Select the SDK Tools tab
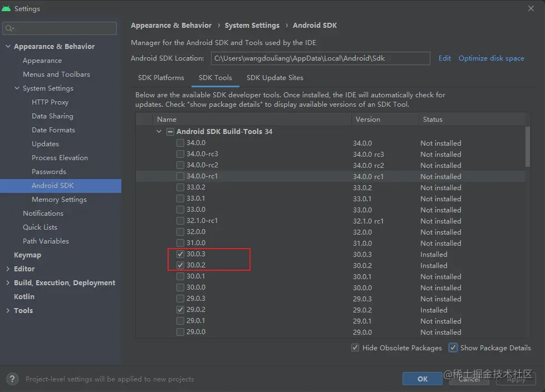 point(215,78)
